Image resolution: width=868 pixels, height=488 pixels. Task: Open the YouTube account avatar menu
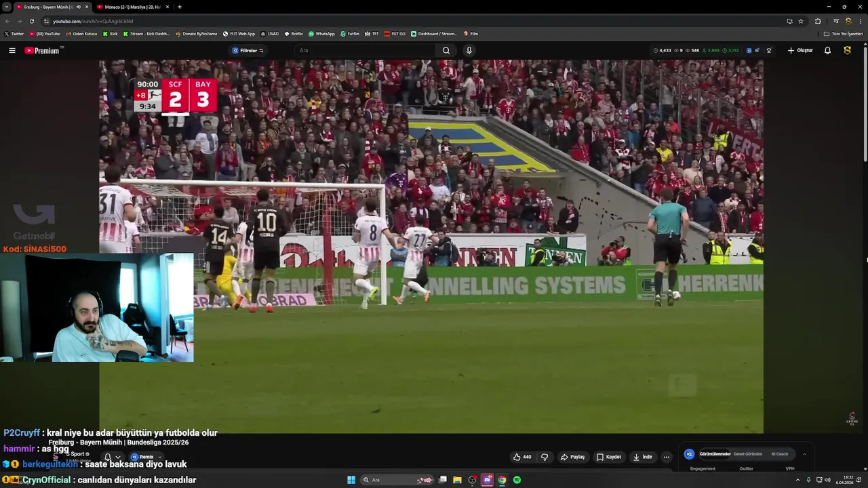tap(847, 50)
